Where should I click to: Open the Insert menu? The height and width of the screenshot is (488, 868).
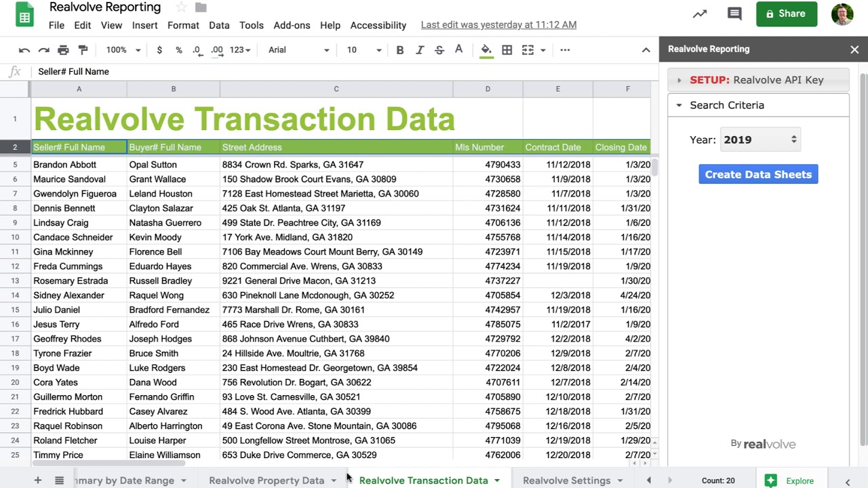pyautogui.click(x=144, y=25)
